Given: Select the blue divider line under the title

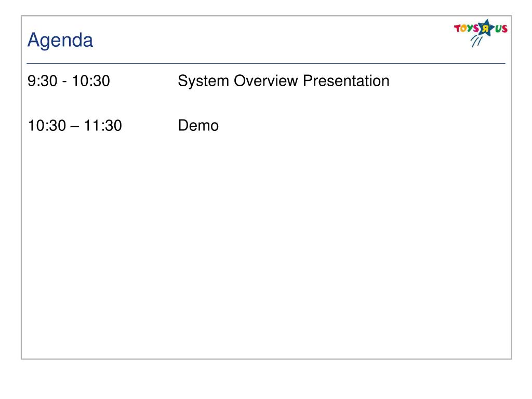Looking at the screenshot, I should tap(266, 63).
